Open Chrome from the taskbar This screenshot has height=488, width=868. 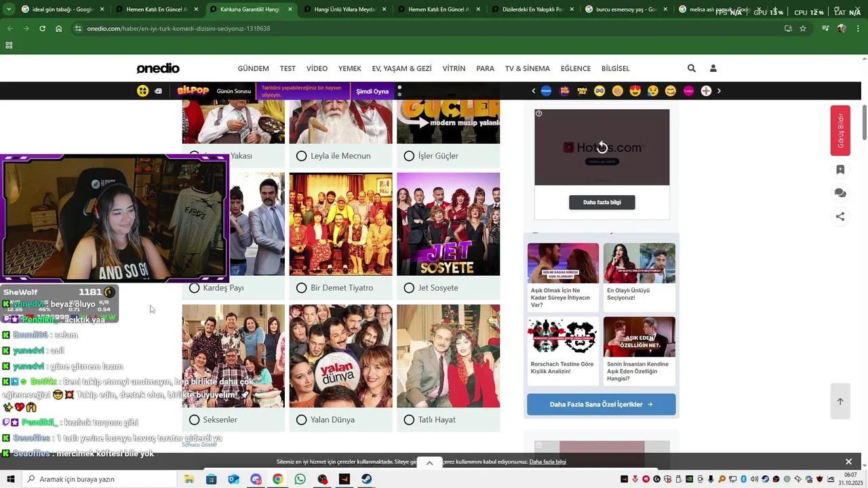tap(277, 479)
